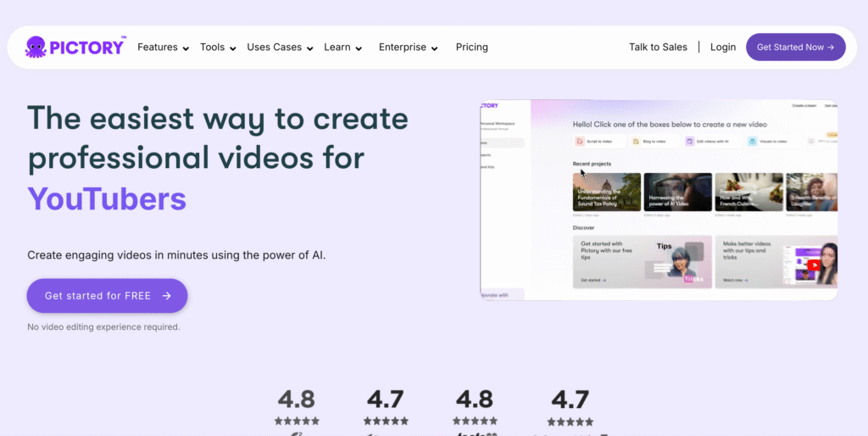Image resolution: width=868 pixels, height=436 pixels.
Task: Click the Talk to Sales link
Action: point(658,48)
